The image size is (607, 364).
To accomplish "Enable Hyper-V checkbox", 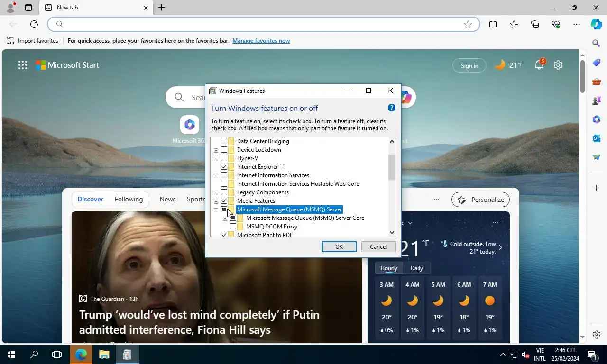I will (224, 158).
